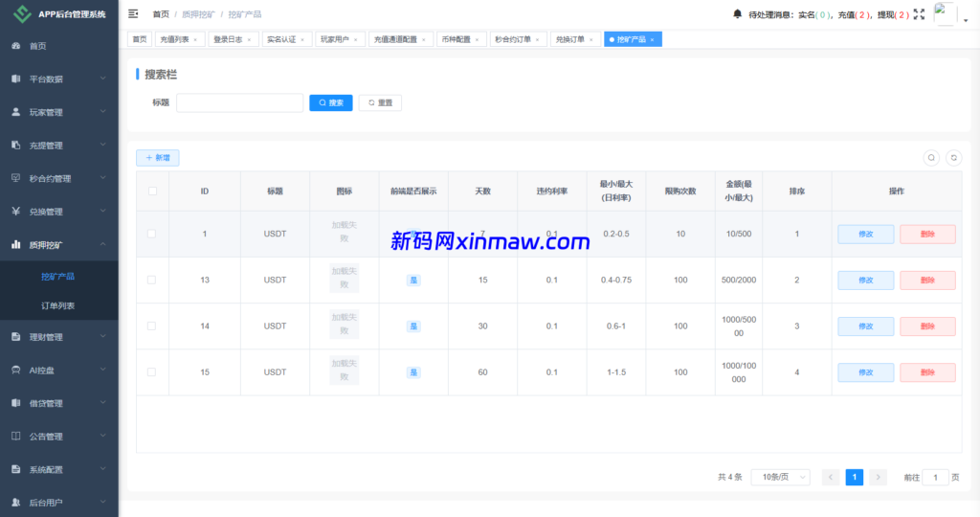The image size is (980, 517).
Task: Click 删除 for the ID 13 row
Action: (x=927, y=281)
